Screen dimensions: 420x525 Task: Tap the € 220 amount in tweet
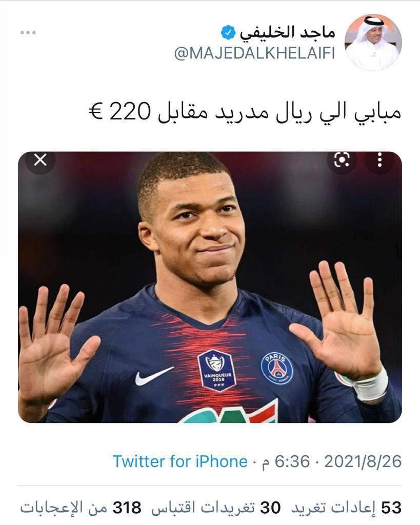(x=119, y=112)
